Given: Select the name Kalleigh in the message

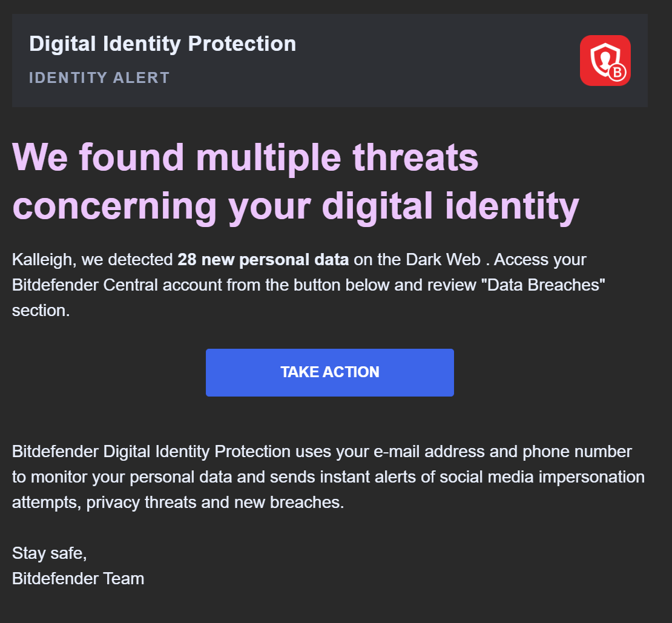Looking at the screenshot, I should pos(36,259).
